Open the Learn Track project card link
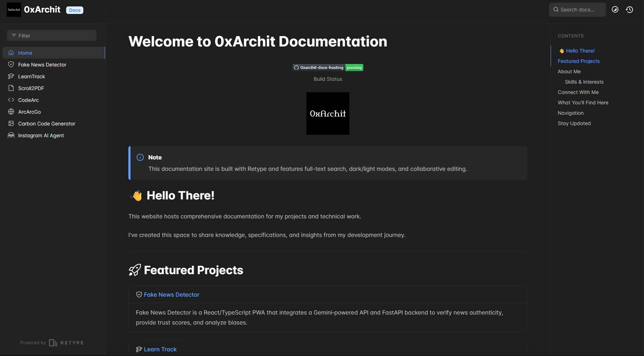This screenshot has height=356, width=644. (x=160, y=349)
